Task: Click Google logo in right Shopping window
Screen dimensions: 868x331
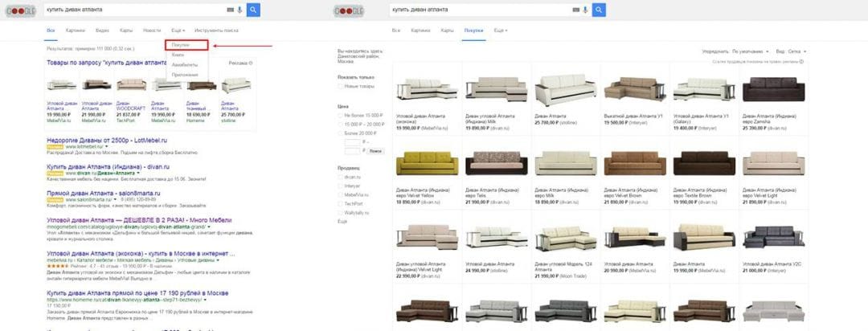Action: 347,10
